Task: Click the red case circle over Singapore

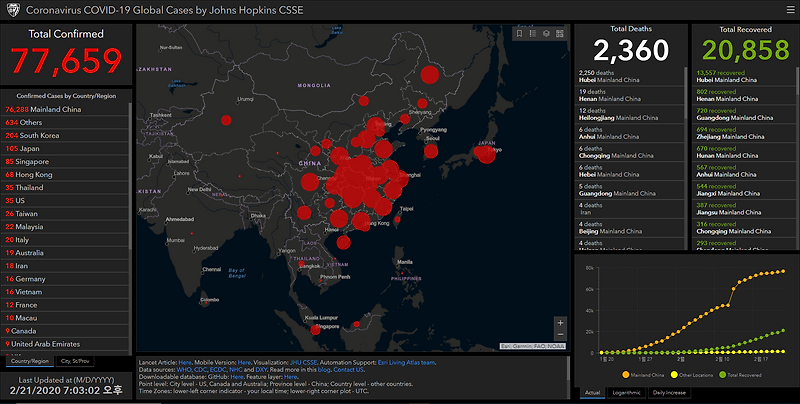Action: (315, 330)
